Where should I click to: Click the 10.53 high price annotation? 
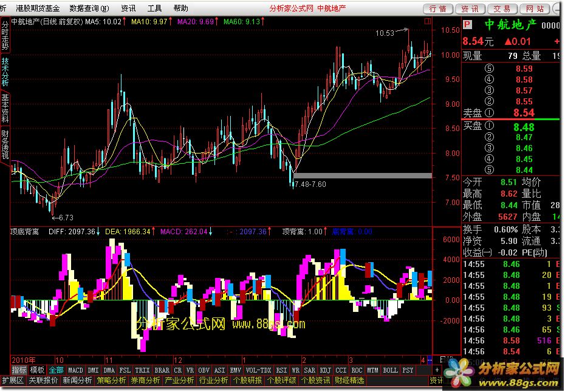(x=385, y=33)
